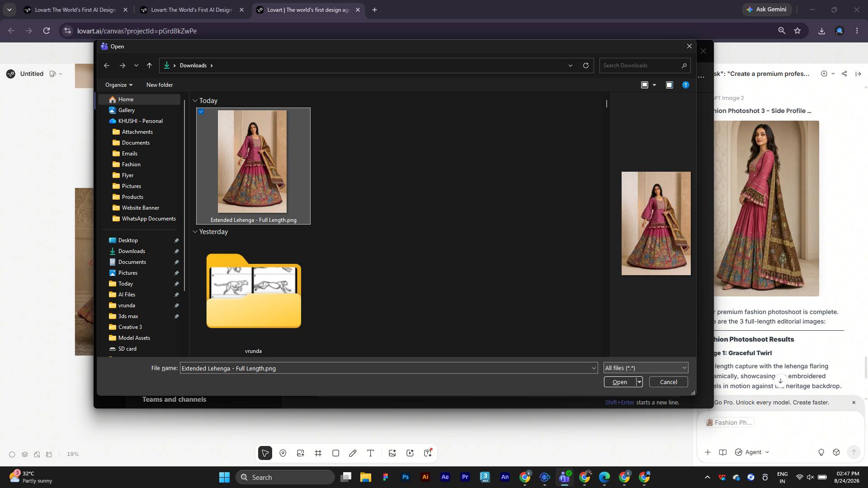This screenshot has width=868, height=488.
Task: Select the vrunda folder thumbnail
Action: [253, 291]
